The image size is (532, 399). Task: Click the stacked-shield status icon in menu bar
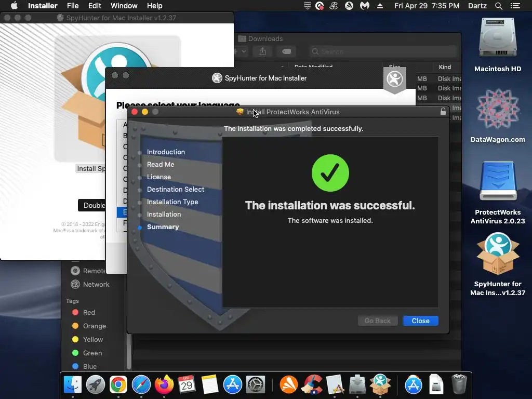[307, 6]
